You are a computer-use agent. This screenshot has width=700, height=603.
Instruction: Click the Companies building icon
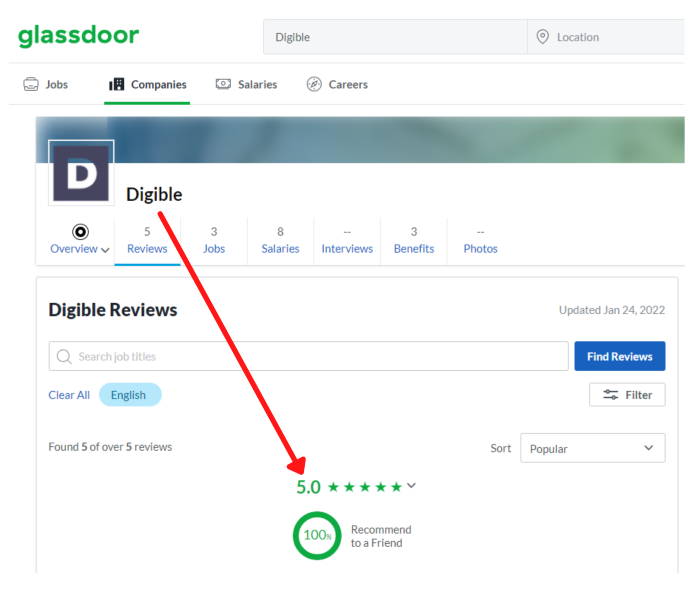[117, 84]
